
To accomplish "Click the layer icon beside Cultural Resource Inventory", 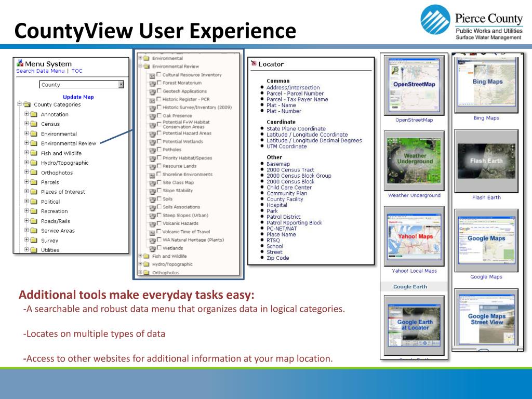I will tap(152, 76).
